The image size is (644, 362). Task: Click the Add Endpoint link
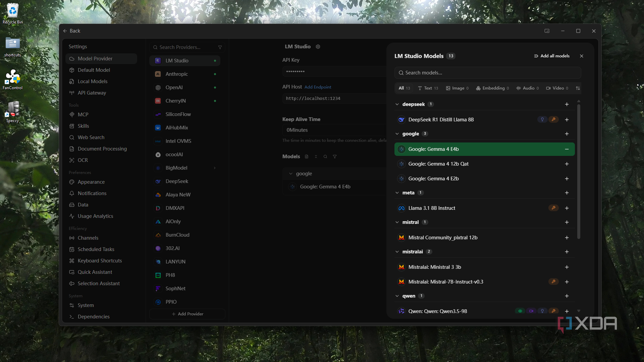(x=318, y=87)
